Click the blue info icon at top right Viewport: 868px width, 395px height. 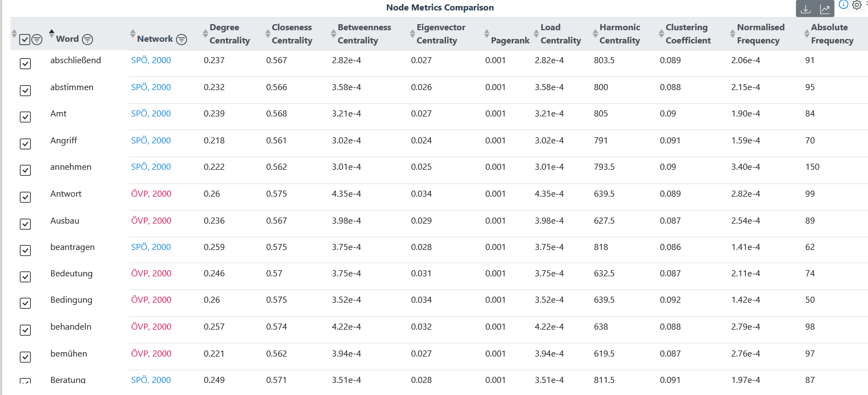point(843,5)
